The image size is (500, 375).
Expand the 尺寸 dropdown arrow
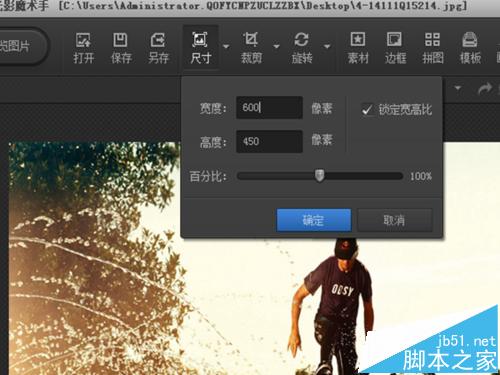click(226, 46)
